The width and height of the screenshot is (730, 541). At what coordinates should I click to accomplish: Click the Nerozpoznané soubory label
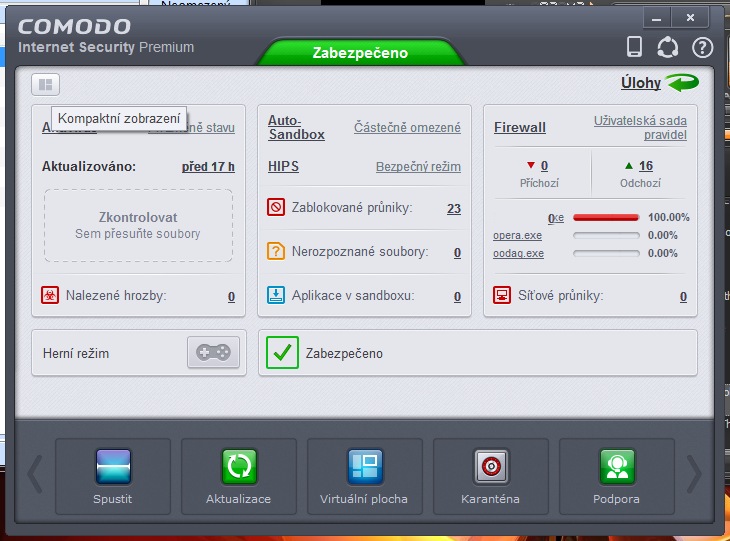click(360, 251)
